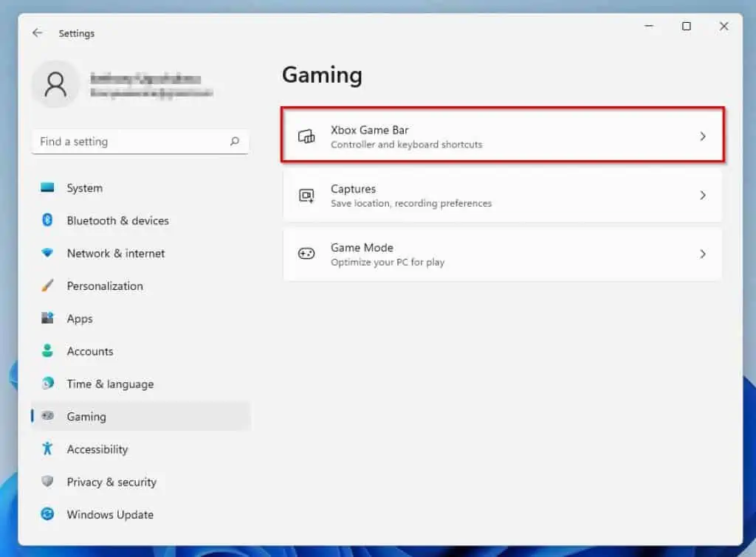
Task: Select the Network & internet wifi icon
Action: click(48, 253)
